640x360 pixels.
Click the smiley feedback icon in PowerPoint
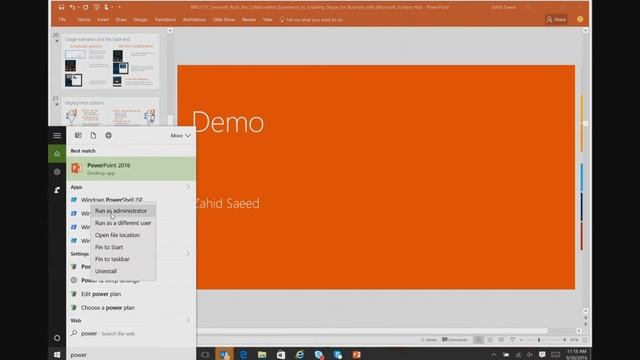(580, 19)
